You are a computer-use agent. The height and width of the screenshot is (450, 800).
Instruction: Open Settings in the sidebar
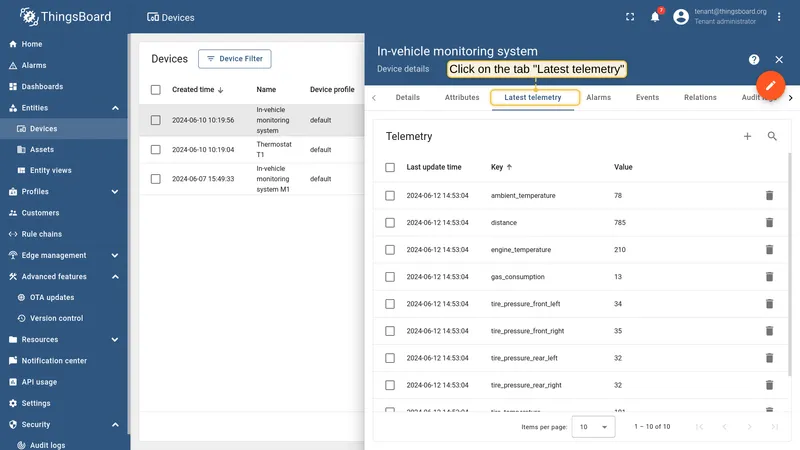pyautogui.click(x=64, y=403)
